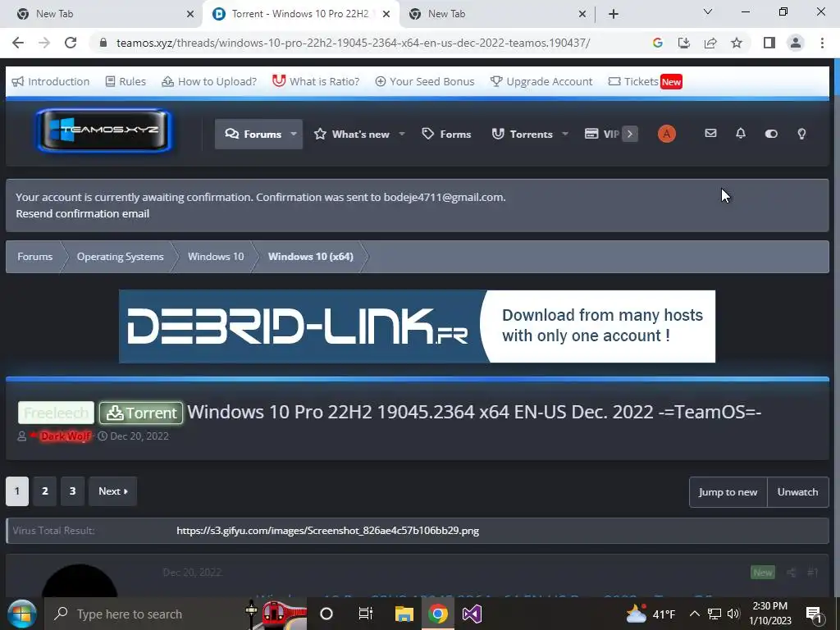Open the What is Ratio? link

(x=316, y=81)
